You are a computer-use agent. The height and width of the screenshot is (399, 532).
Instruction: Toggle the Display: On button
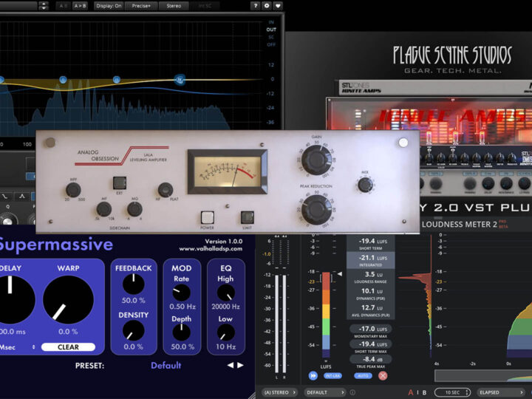coord(109,6)
